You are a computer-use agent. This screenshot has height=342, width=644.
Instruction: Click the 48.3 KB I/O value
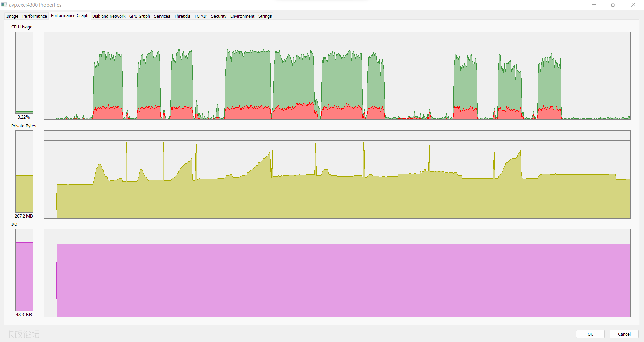click(24, 315)
